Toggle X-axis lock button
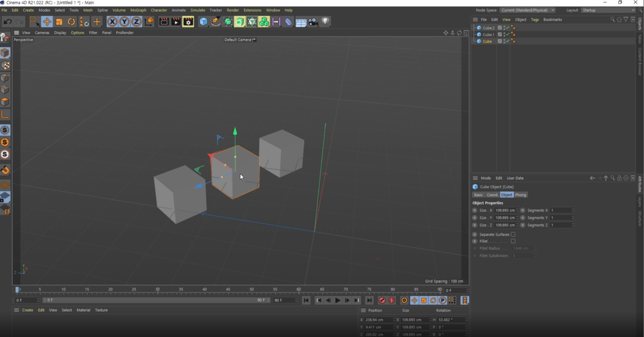 click(112, 22)
